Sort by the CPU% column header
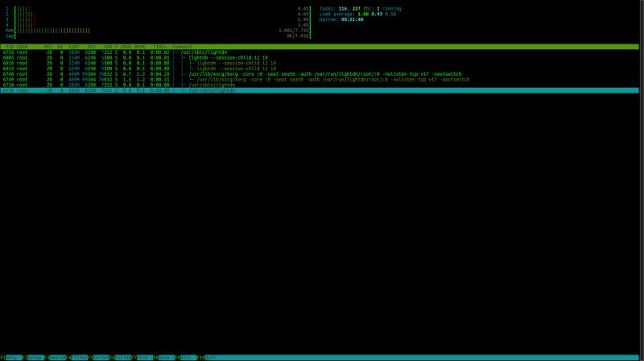Screen dimensions: 644x361 point(126,47)
